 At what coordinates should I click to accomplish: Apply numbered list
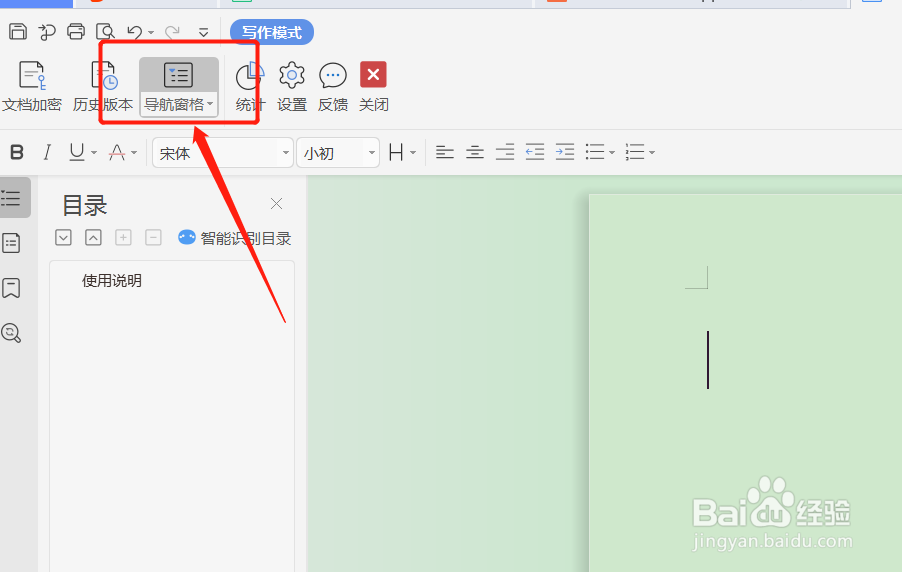[x=635, y=152]
